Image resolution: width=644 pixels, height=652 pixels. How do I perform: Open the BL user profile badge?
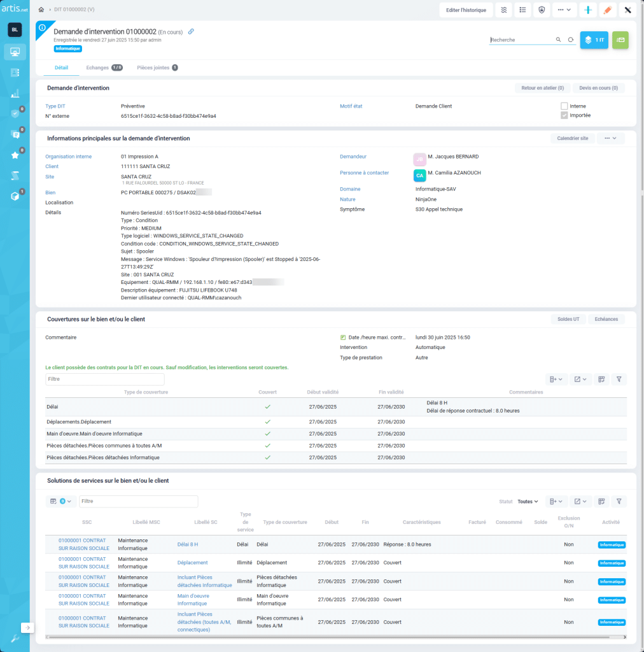pyautogui.click(x=15, y=29)
